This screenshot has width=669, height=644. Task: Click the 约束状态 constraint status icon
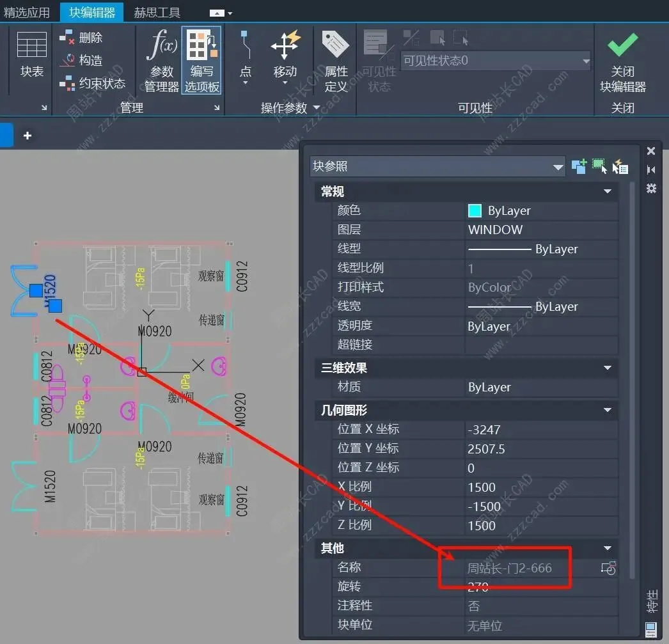[x=67, y=82]
